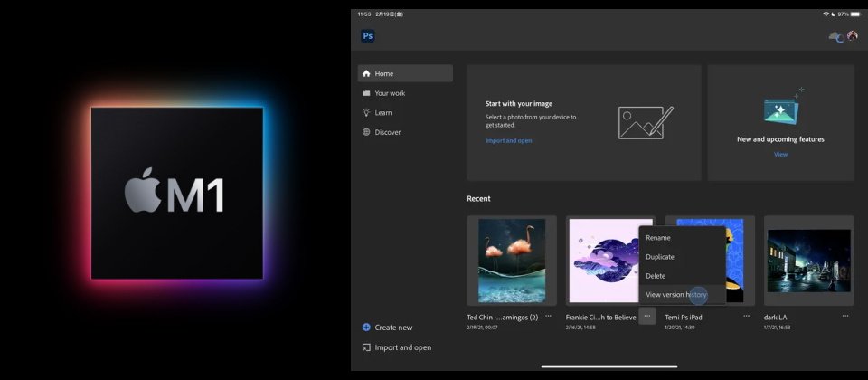Click the Temi Ps iPad file name
The image size is (868, 380).
click(684, 318)
